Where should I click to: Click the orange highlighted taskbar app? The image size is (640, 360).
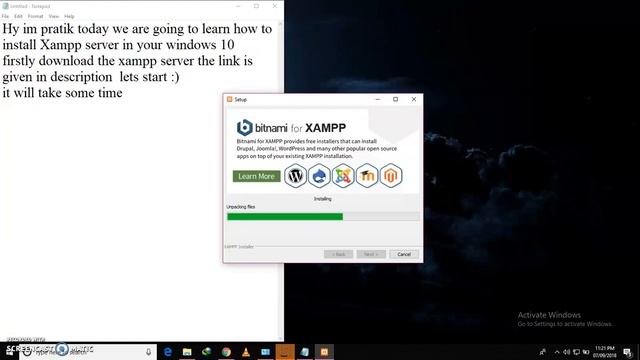pyautogui.click(x=285, y=352)
